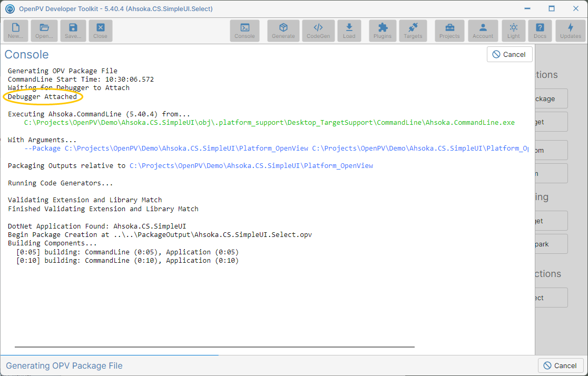Click the 'Console' panel heading

[x=27, y=54]
